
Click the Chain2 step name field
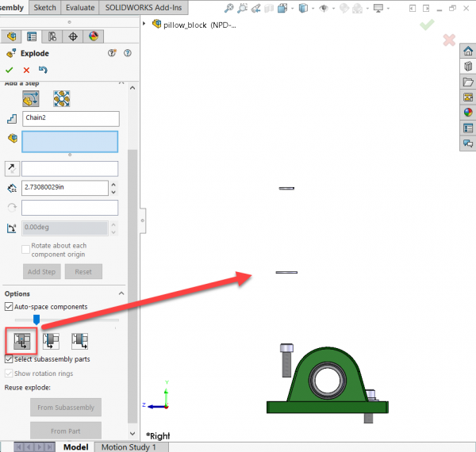(71, 119)
